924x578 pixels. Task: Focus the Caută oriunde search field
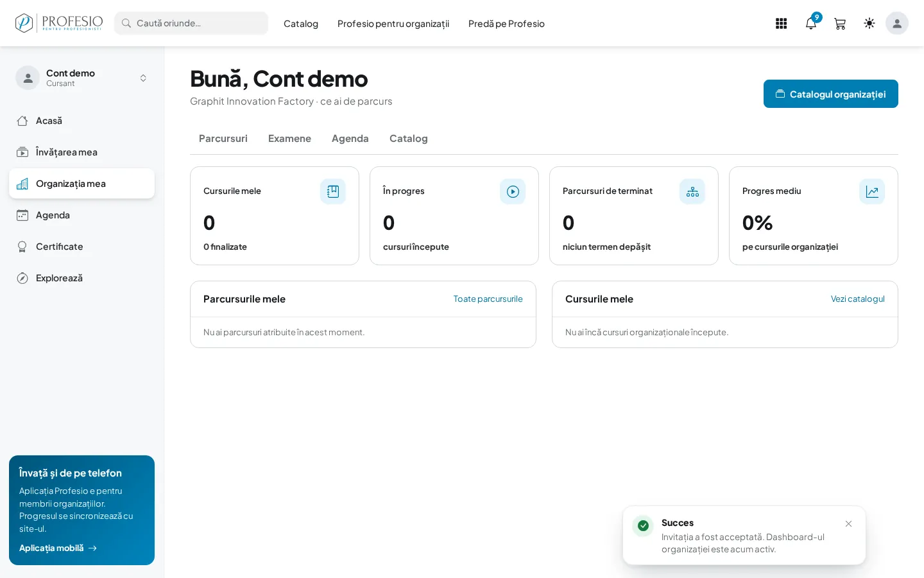[191, 23]
